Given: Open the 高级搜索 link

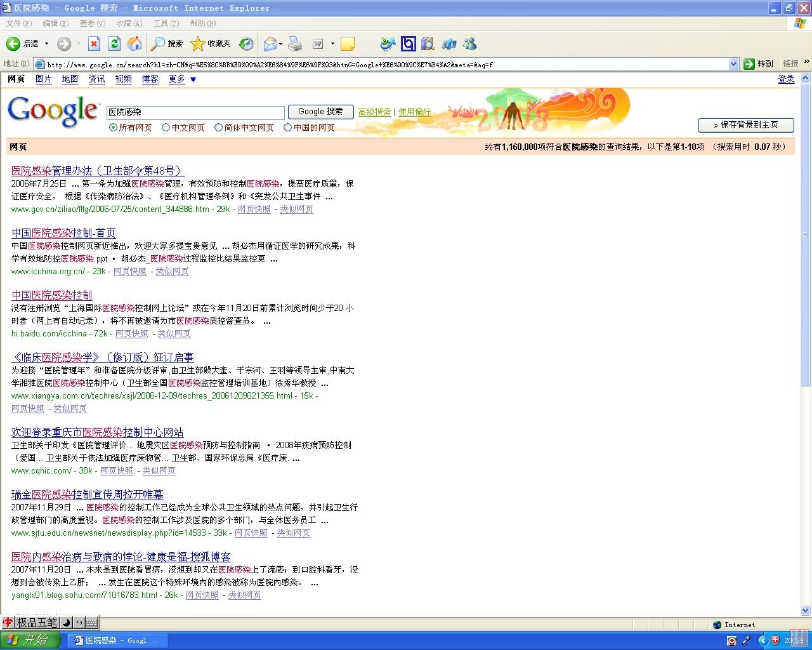Looking at the screenshot, I should [374, 112].
